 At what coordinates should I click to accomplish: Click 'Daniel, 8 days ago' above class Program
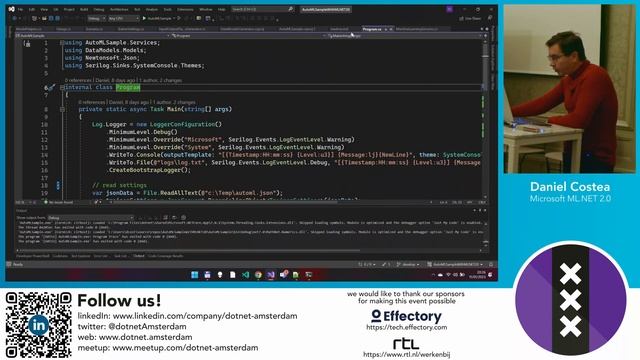(115, 80)
